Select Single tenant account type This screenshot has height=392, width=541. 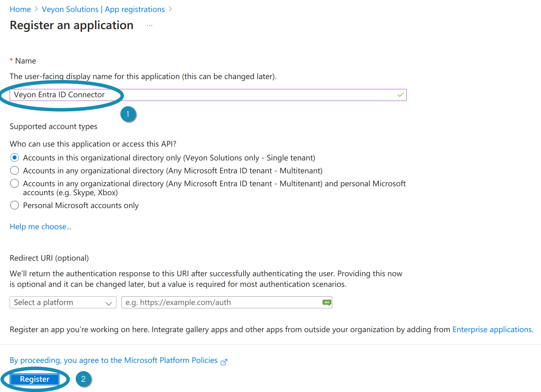coord(15,158)
